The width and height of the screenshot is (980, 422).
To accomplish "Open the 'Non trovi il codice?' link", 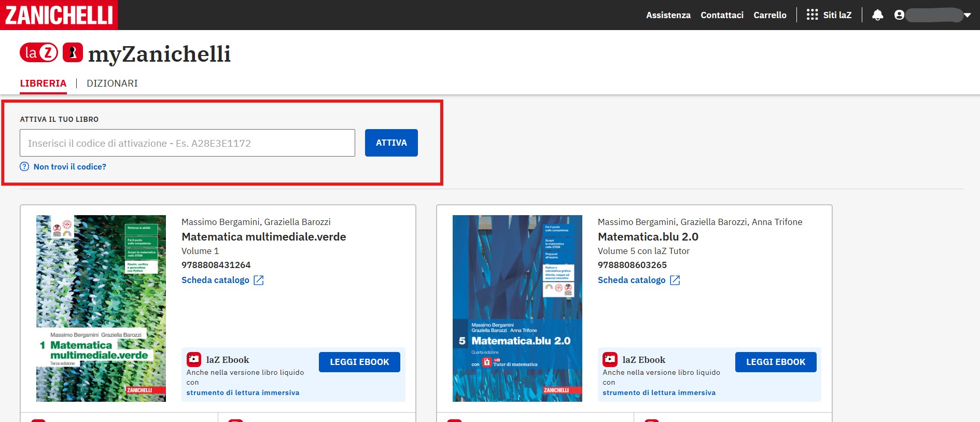I will [69, 166].
